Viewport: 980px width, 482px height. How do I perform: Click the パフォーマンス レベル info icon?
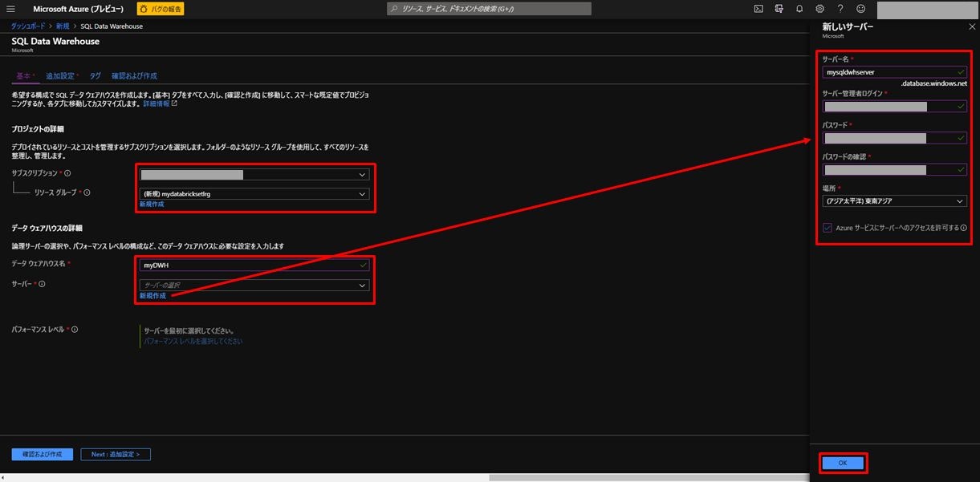(x=75, y=330)
